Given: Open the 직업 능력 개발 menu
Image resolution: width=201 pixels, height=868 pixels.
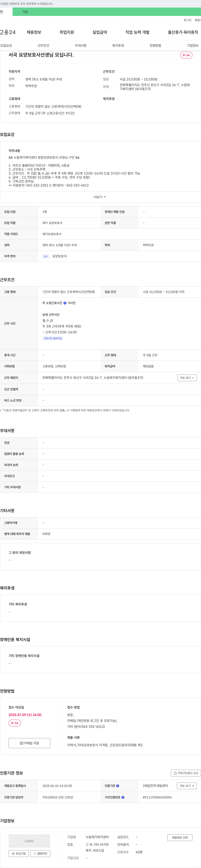Looking at the screenshot, I should [x=137, y=32].
